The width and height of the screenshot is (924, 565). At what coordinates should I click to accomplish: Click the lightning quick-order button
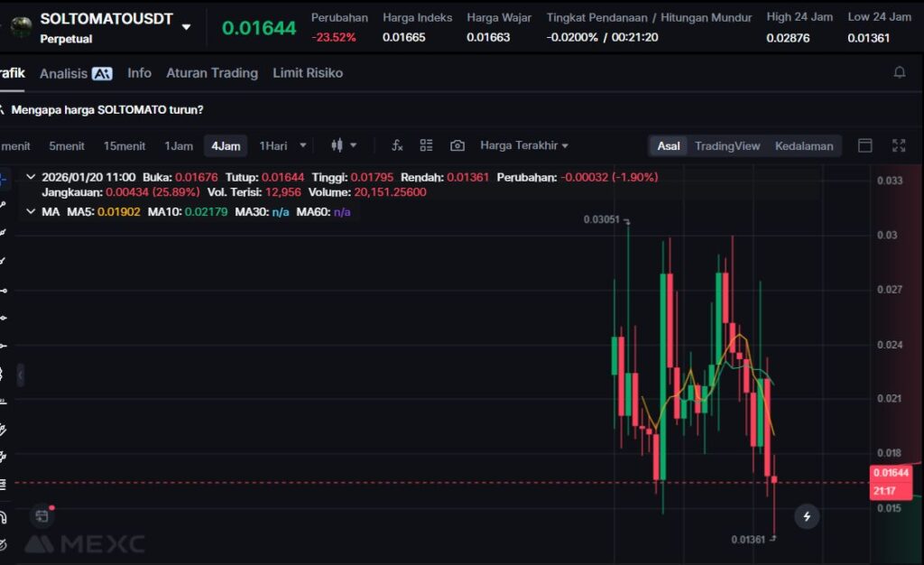(x=807, y=516)
